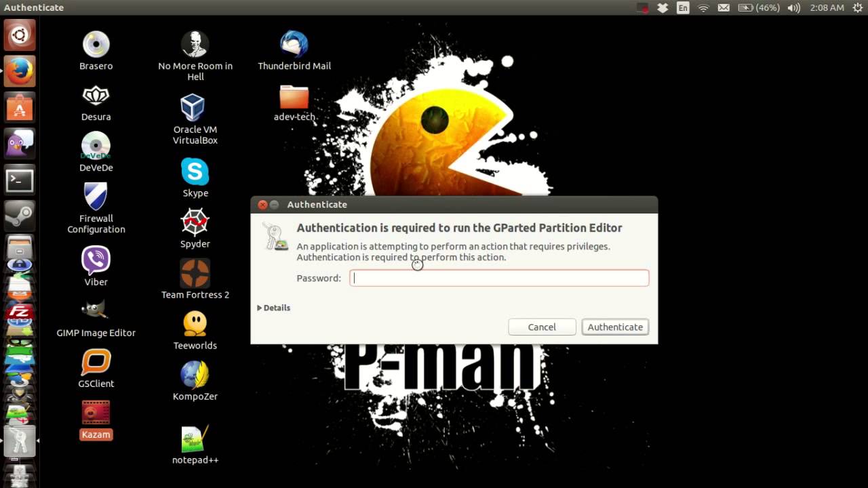Open the Wi-Fi network menu
868x488 pixels.
[703, 8]
